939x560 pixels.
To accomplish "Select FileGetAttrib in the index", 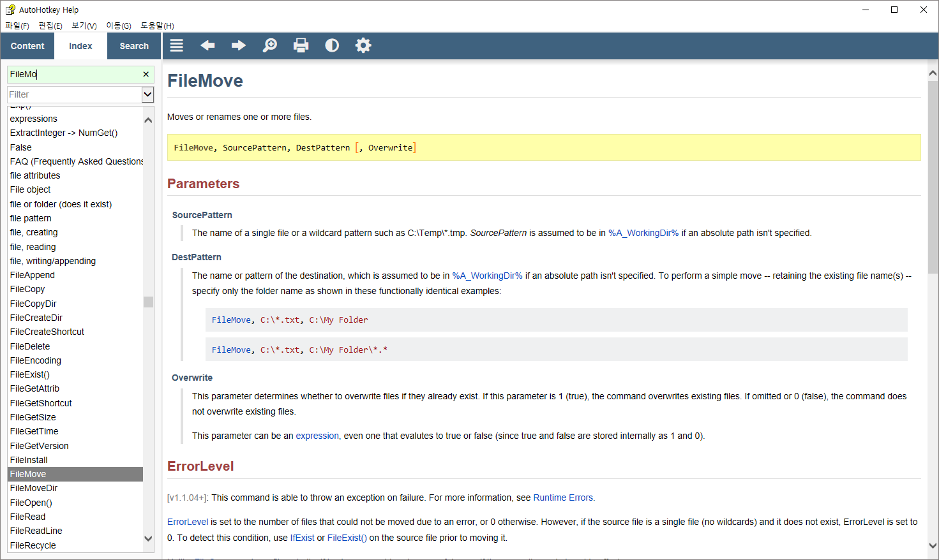I will point(75,388).
